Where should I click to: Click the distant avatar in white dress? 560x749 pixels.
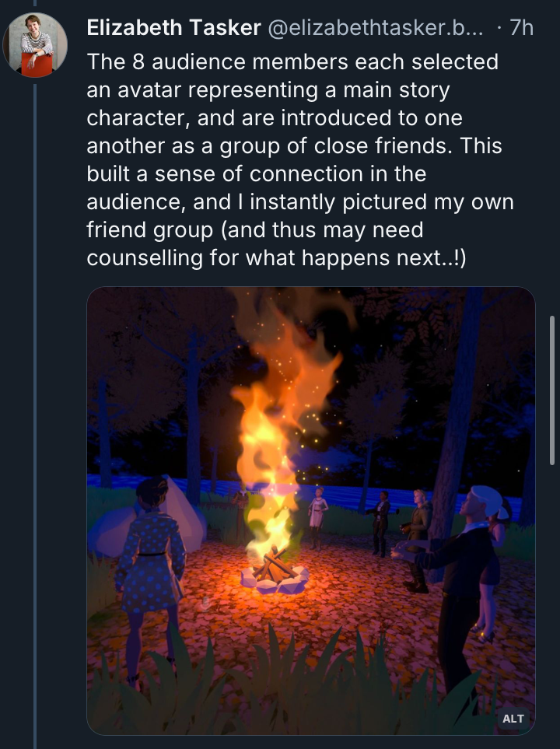click(x=317, y=513)
